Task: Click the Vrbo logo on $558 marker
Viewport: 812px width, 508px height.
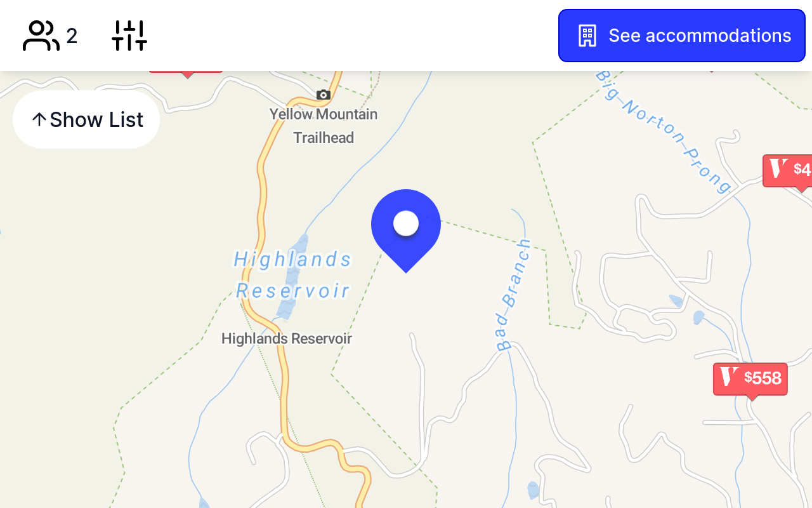Action: 730,377
